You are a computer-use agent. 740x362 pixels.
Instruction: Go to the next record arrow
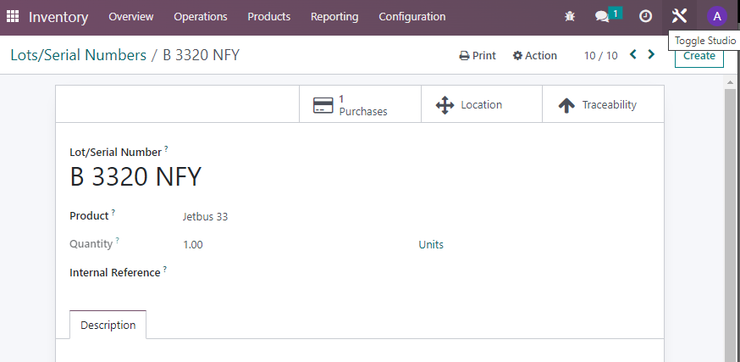click(x=651, y=55)
